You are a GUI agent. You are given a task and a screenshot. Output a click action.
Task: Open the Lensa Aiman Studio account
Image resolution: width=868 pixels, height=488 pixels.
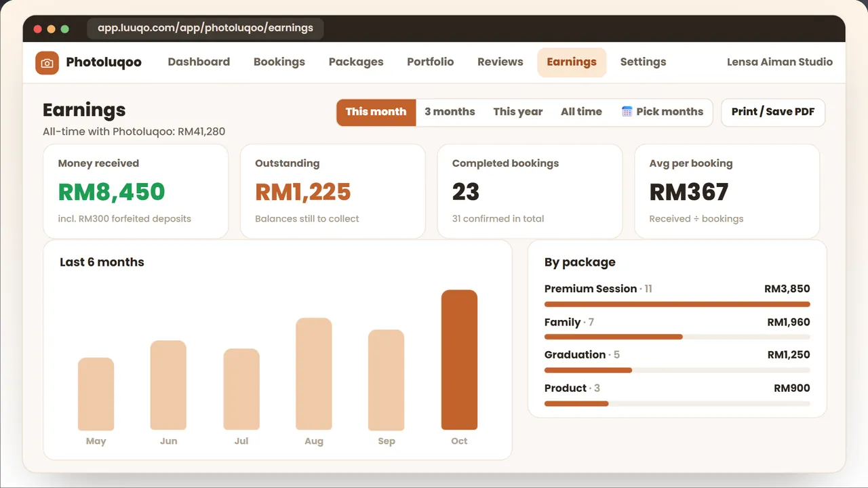(780, 62)
